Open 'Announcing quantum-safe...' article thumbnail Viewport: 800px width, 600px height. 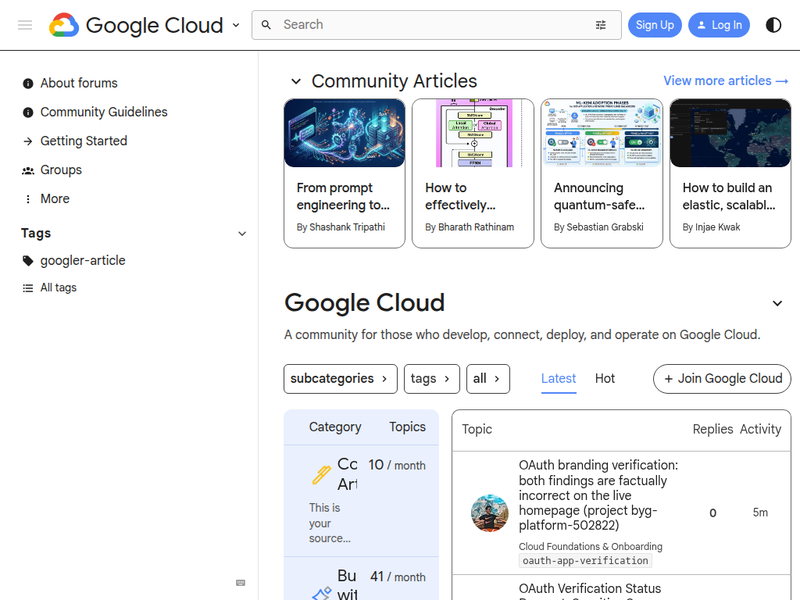tap(602, 133)
